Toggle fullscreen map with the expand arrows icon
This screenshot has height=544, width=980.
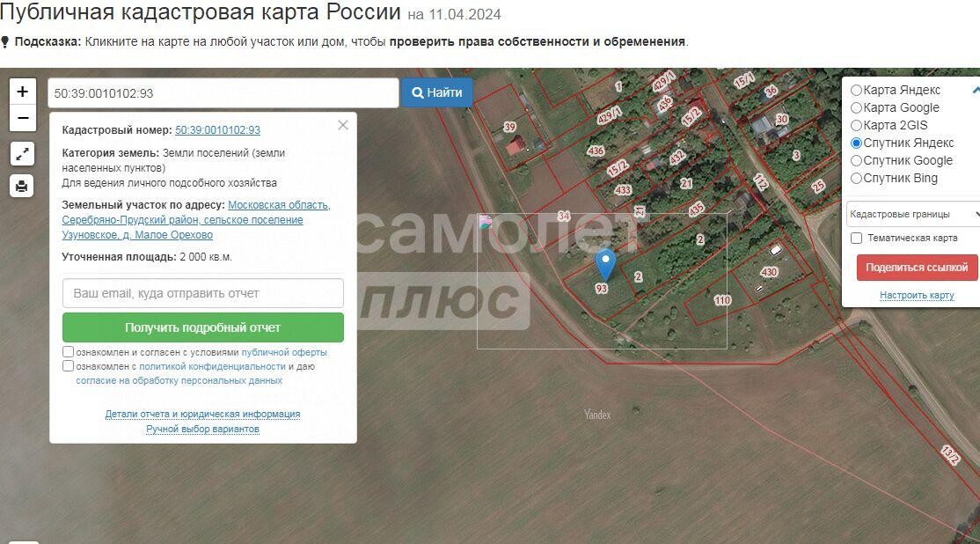point(22,154)
